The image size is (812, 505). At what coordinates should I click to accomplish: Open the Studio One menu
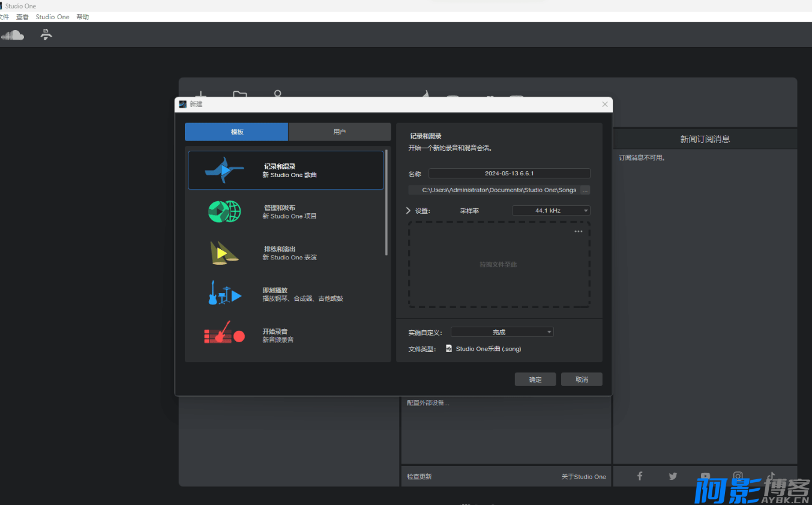pos(53,17)
